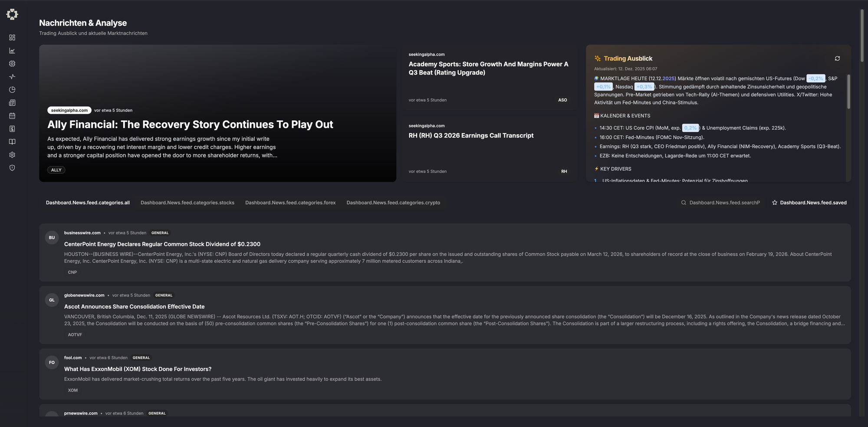The width and height of the screenshot is (868, 427).
Task: Open settings gear icon in sidebar
Action: point(12,155)
